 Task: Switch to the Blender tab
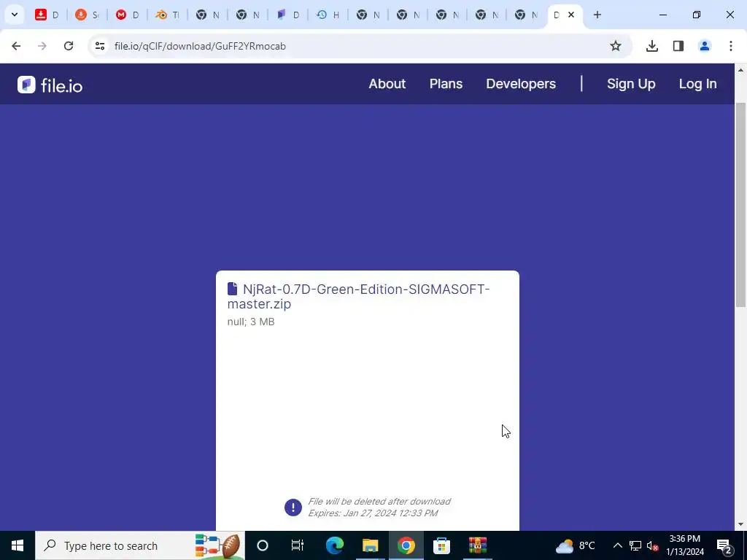click(x=167, y=15)
